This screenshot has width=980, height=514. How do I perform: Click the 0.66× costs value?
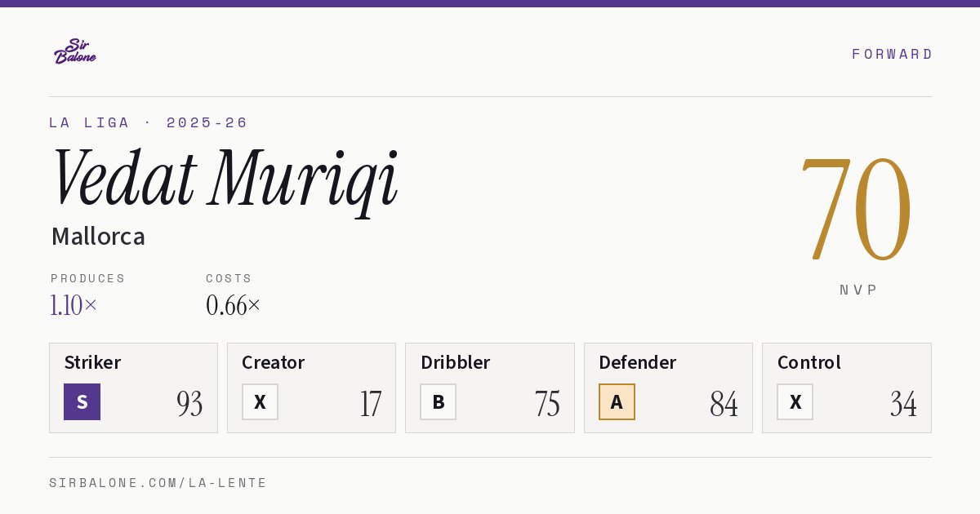point(234,305)
